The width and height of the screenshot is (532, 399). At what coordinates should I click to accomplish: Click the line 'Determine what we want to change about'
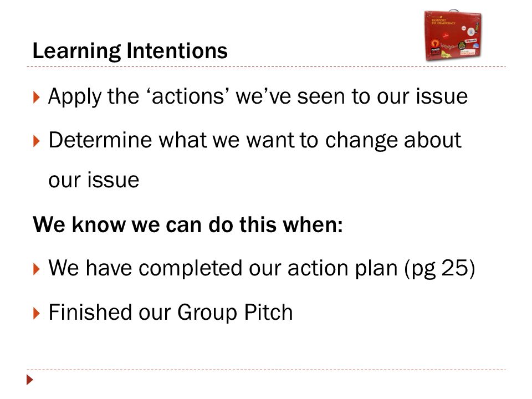[x=255, y=140]
